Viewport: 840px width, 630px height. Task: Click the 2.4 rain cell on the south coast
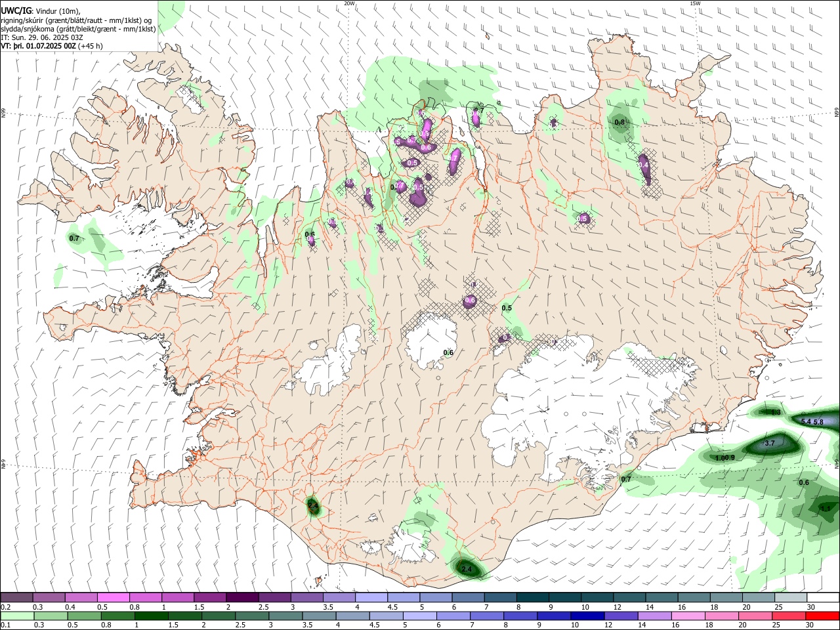(x=467, y=569)
